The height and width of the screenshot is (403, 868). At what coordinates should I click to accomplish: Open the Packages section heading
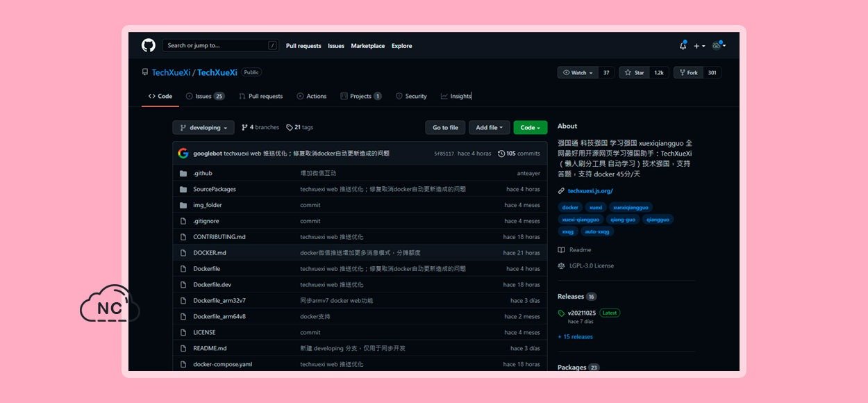pyautogui.click(x=572, y=367)
